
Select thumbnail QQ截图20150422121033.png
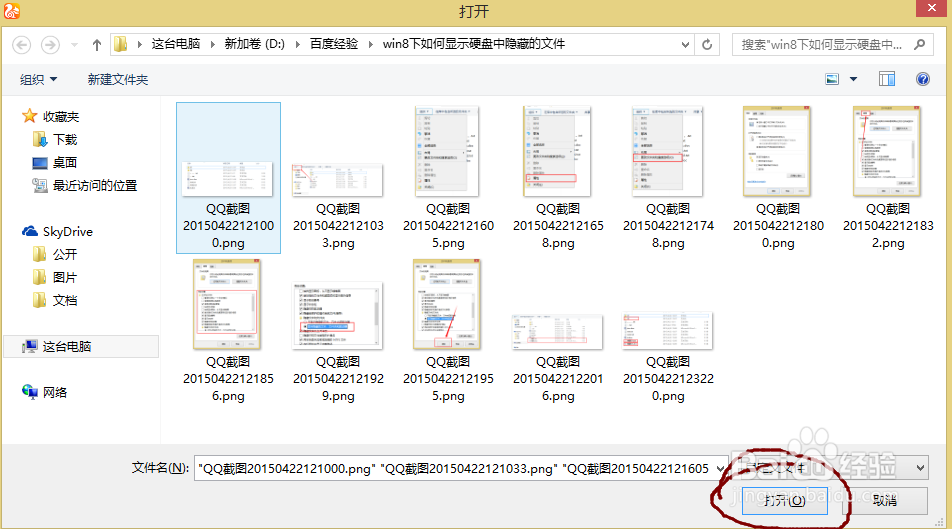[338, 178]
